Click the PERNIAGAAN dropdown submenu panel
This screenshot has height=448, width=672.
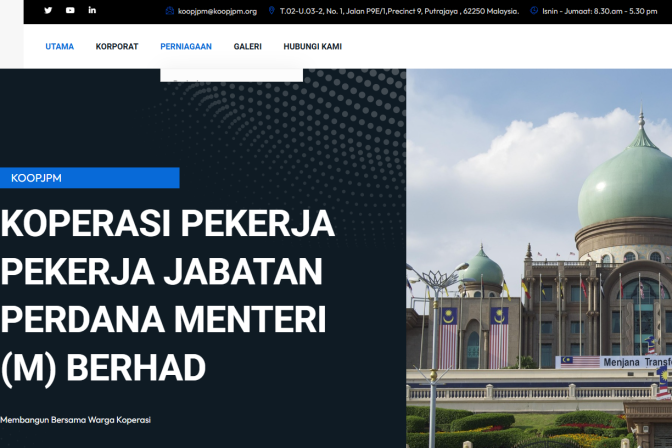tap(231, 75)
